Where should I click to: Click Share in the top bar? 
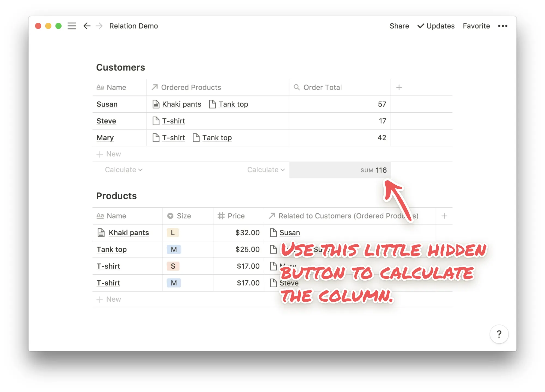tap(399, 26)
